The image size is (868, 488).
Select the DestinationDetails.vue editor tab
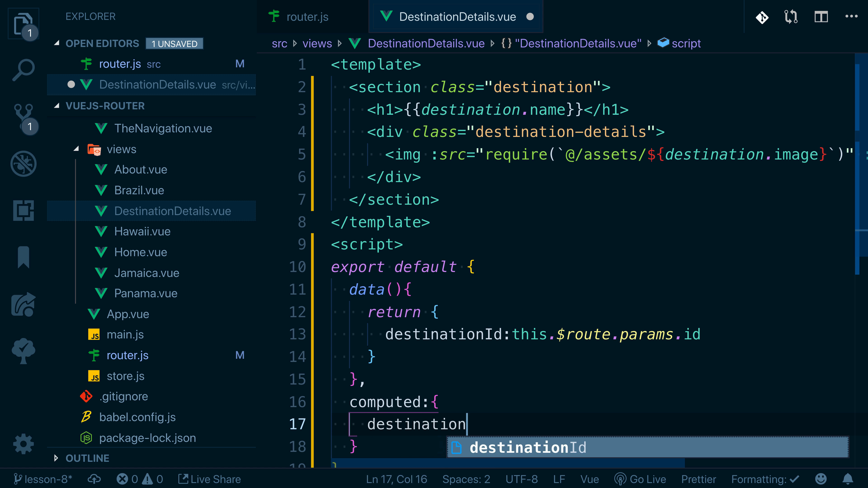click(456, 16)
